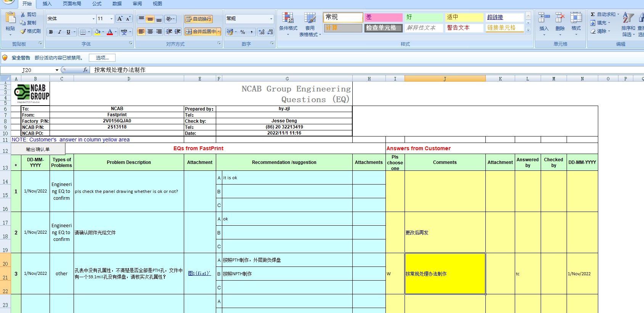Image resolution: width=644 pixels, height=313 pixels.
Task: Expand the cell styles gallery
Action: (x=528, y=30)
